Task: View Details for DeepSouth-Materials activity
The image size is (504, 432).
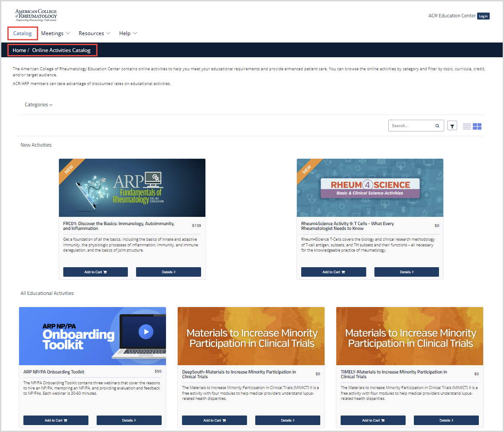Action: click(x=288, y=420)
